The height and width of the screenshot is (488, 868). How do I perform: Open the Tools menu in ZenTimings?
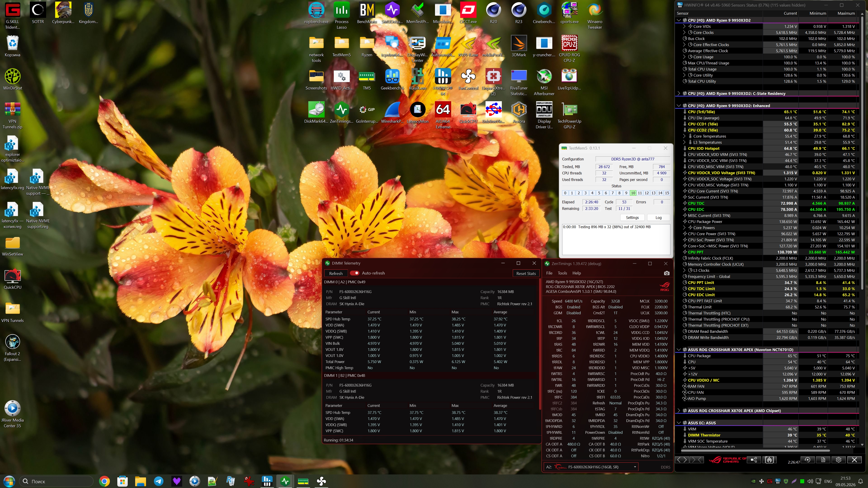click(x=562, y=273)
